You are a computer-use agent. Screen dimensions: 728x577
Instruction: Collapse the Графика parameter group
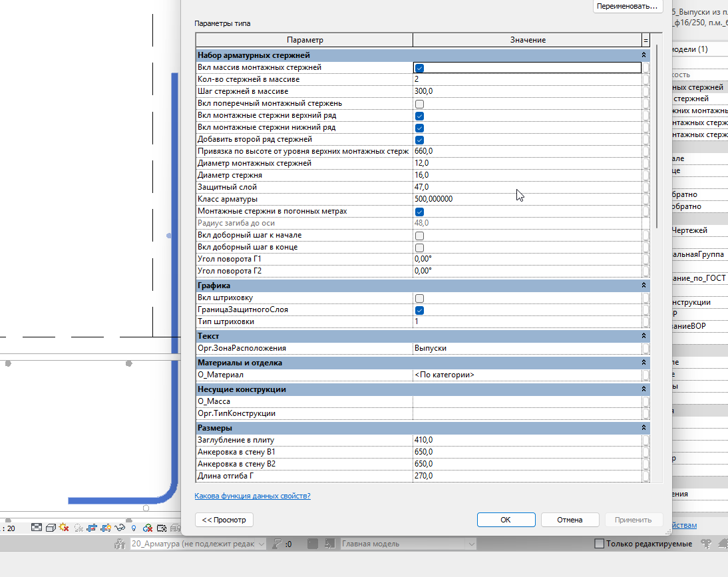click(x=643, y=286)
